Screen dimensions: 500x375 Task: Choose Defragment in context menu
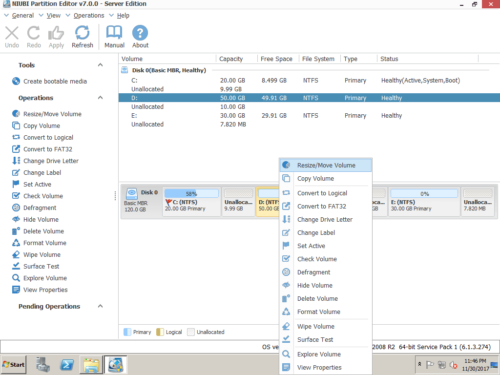point(326,272)
